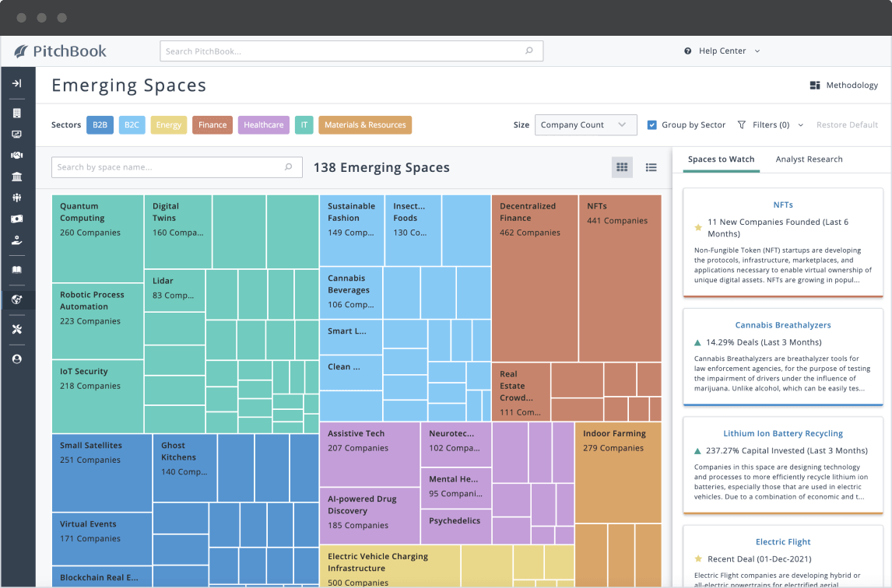
Task: Toggle the Healthcare sector filter
Action: (263, 124)
